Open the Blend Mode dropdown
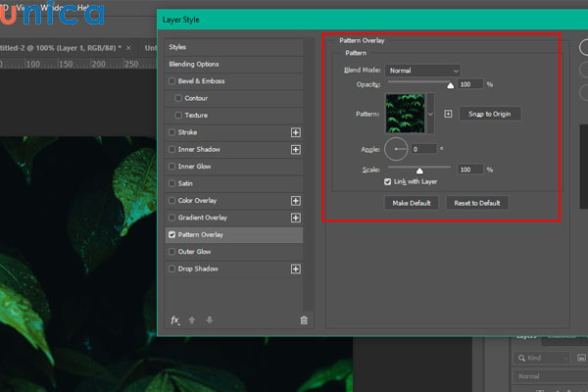The width and height of the screenshot is (588, 392). point(422,71)
